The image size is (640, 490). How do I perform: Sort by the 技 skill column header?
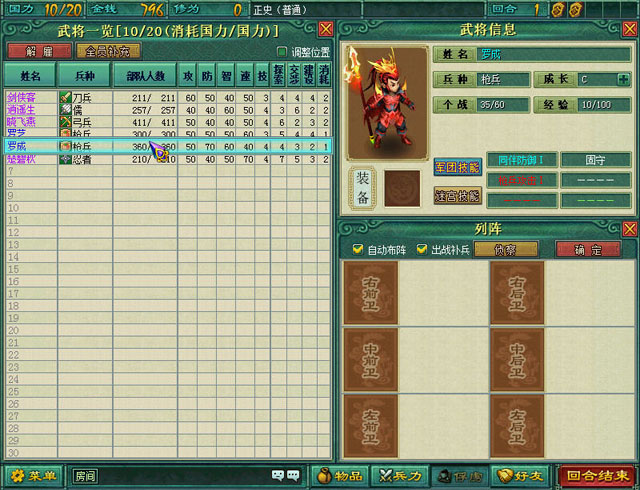[262, 75]
